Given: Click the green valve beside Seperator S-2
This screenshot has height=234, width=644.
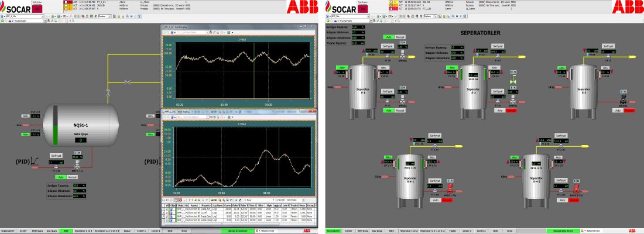Looking at the screenshot, I should (513, 79).
